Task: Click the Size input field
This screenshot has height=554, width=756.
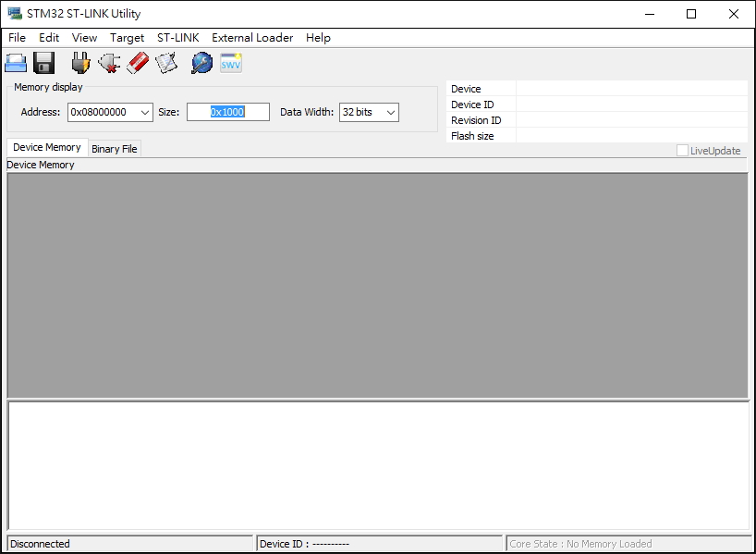Action: pyautogui.click(x=228, y=112)
